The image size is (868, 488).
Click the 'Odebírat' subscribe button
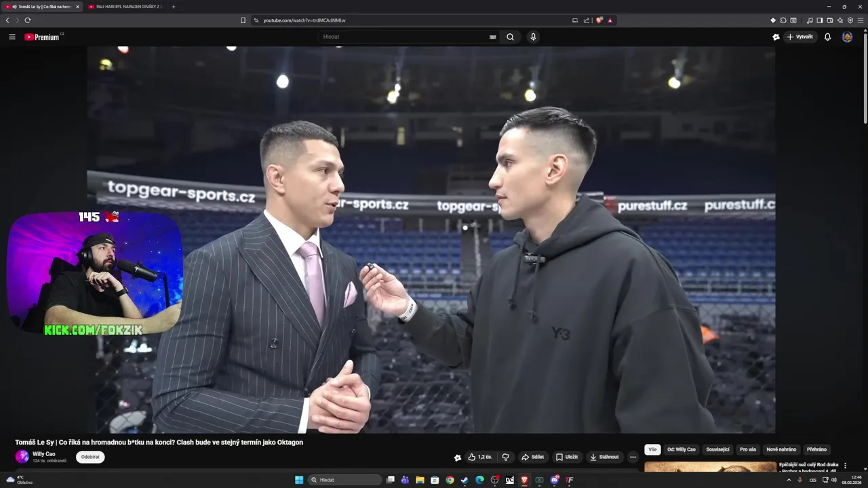click(90, 457)
